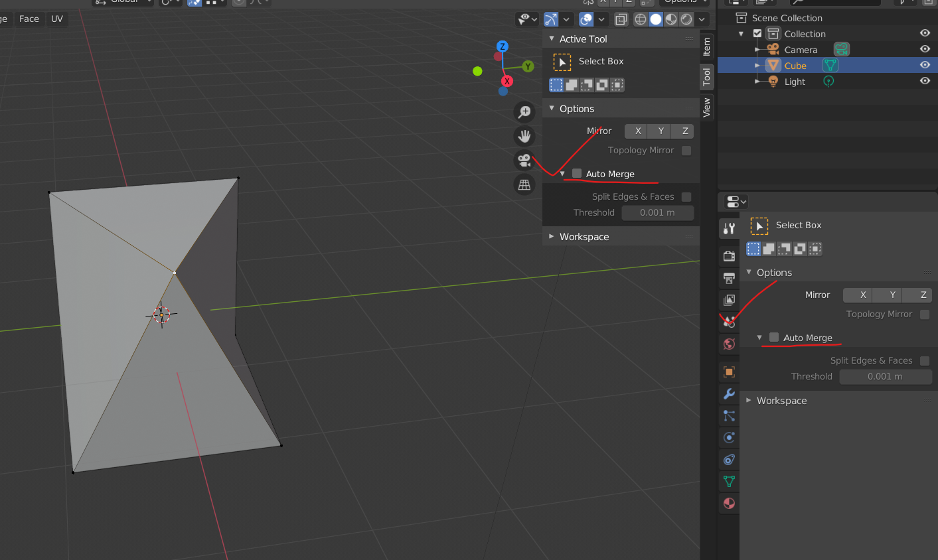Click the Y axis label on navigation gizmo
Viewport: 938px width, 560px height.
click(528, 66)
